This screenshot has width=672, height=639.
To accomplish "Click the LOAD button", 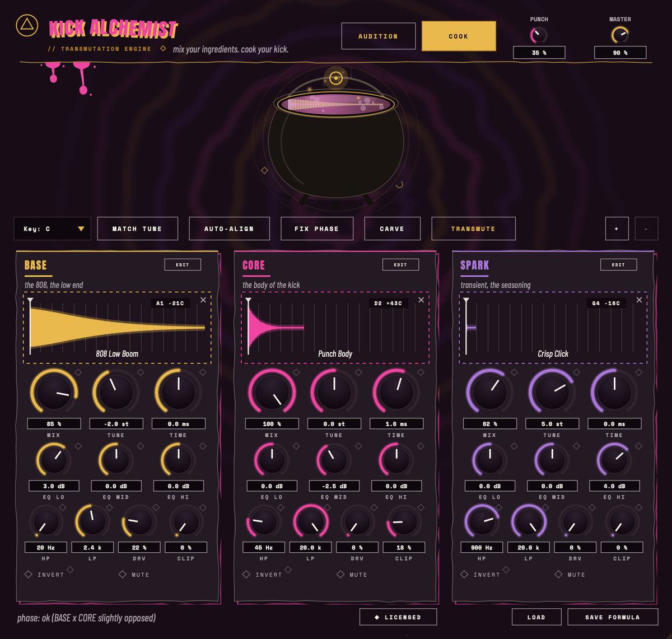I will point(536,617).
